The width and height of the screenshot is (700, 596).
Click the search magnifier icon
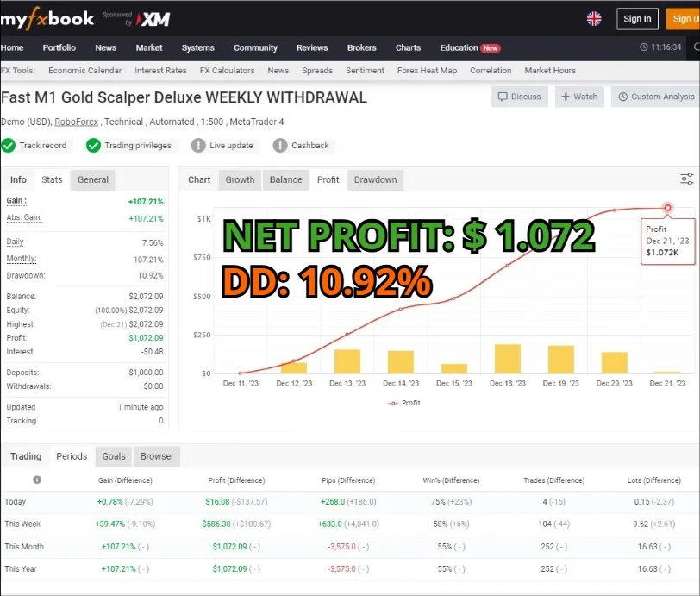click(x=697, y=47)
